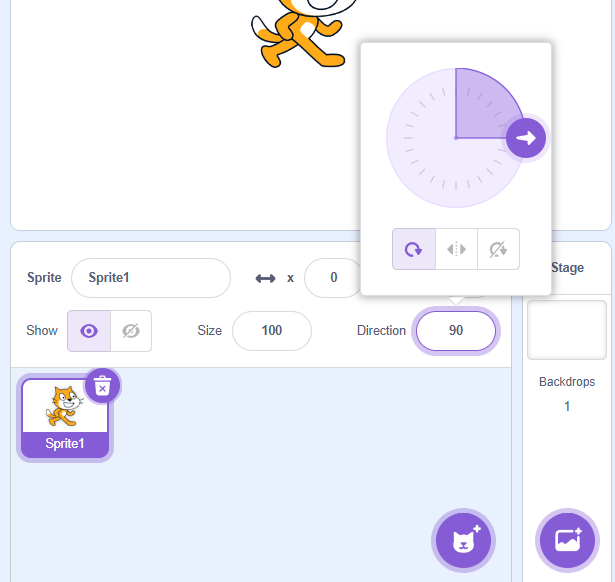The width and height of the screenshot is (615, 582).
Task: Select the Stage backdrop thumbnail
Action: click(567, 330)
